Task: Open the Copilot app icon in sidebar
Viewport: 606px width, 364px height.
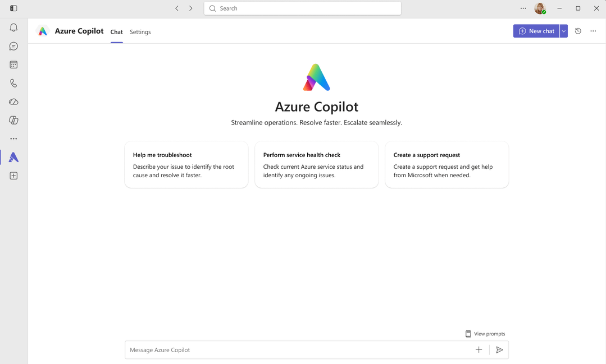Action: [x=13, y=120]
